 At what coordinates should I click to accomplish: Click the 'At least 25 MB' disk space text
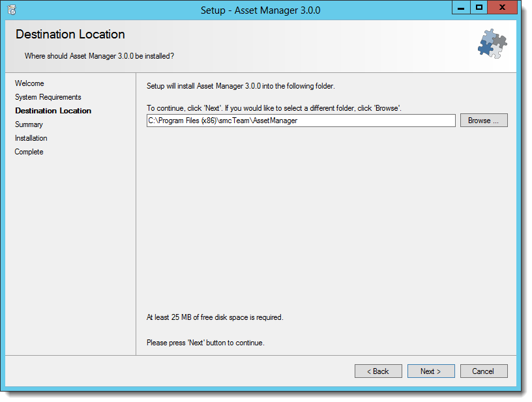point(214,317)
